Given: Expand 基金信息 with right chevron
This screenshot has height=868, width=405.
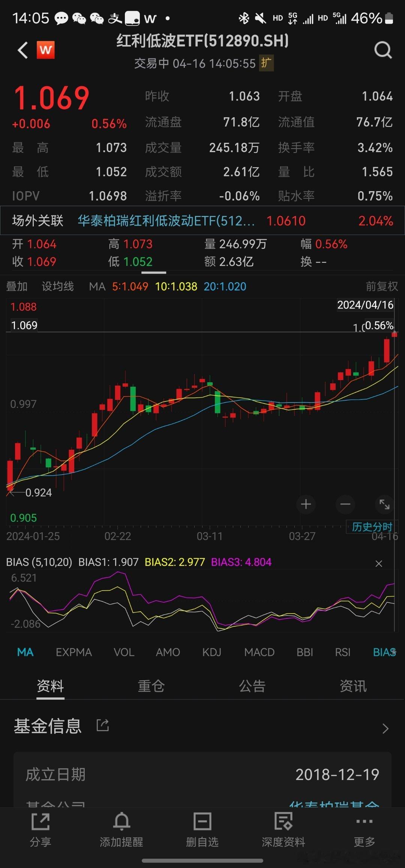Looking at the screenshot, I should (385, 729).
